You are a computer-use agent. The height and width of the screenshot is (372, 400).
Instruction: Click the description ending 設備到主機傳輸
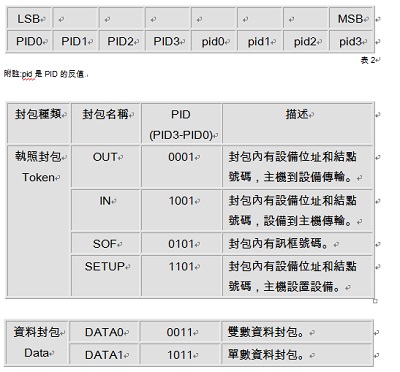pos(297,210)
